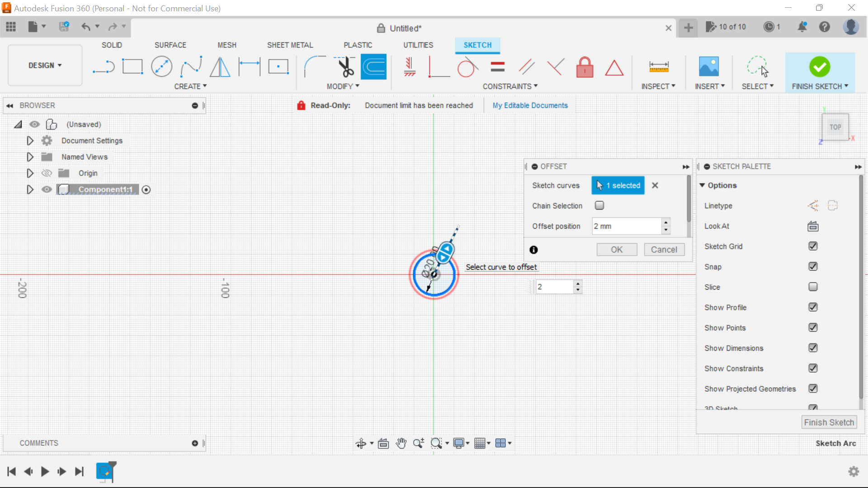Image resolution: width=868 pixels, height=488 pixels.
Task: Toggle visibility of Component1:1
Action: click(x=47, y=189)
